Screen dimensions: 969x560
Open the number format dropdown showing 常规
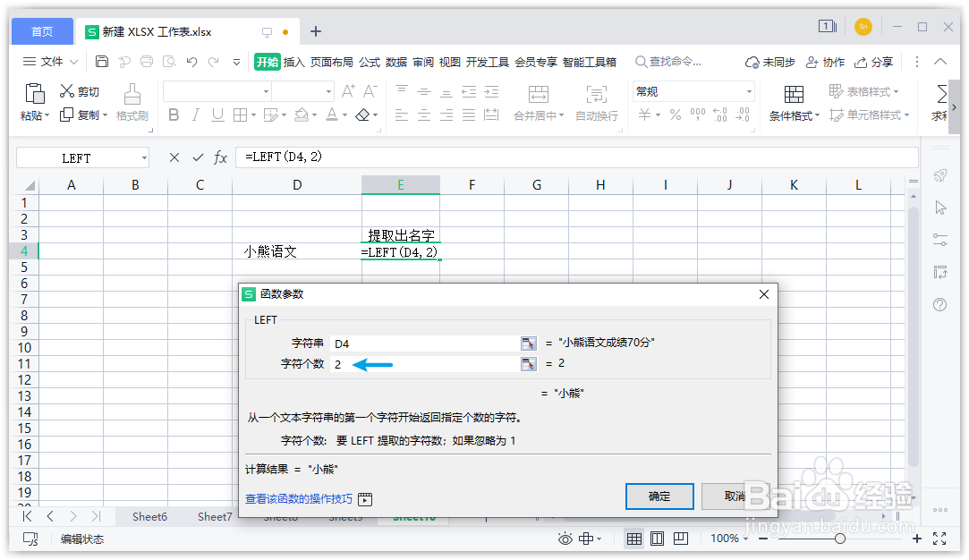point(692,90)
